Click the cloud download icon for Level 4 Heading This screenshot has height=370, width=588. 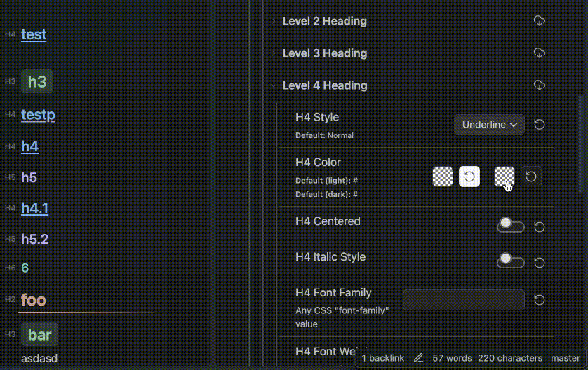pyautogui.click(x=539, y=85)
